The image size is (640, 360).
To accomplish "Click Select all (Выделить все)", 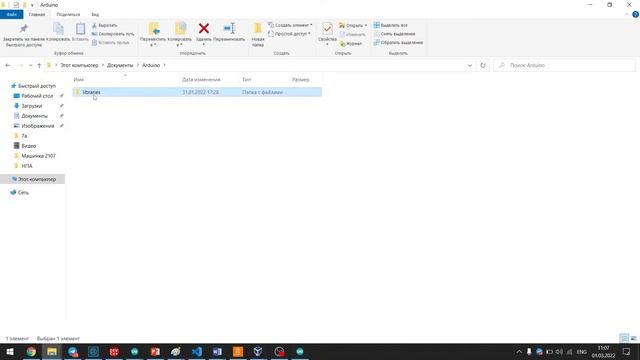I will click(x=390, y=25).
